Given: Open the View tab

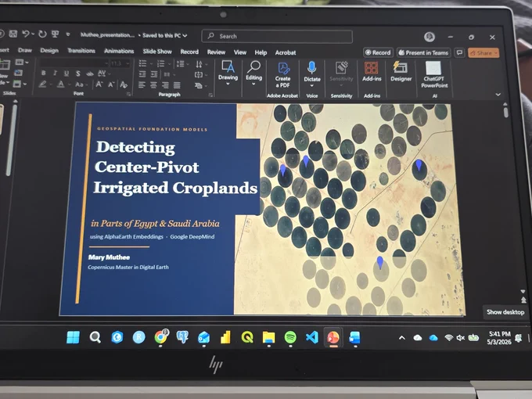Looking at the screenshot, I should (x=240, y=52).
